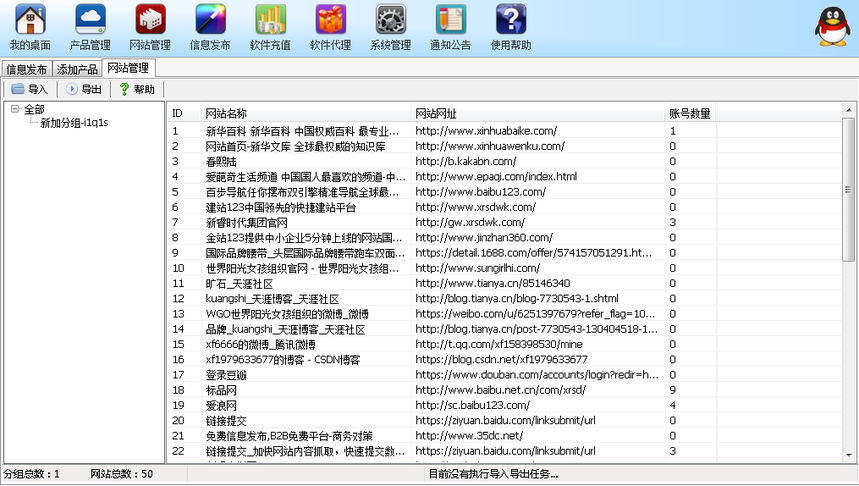Select 免费信息发布,B2B免费平台 row
This screenshot has width=859, height=486.
click(x=505, y=436)
